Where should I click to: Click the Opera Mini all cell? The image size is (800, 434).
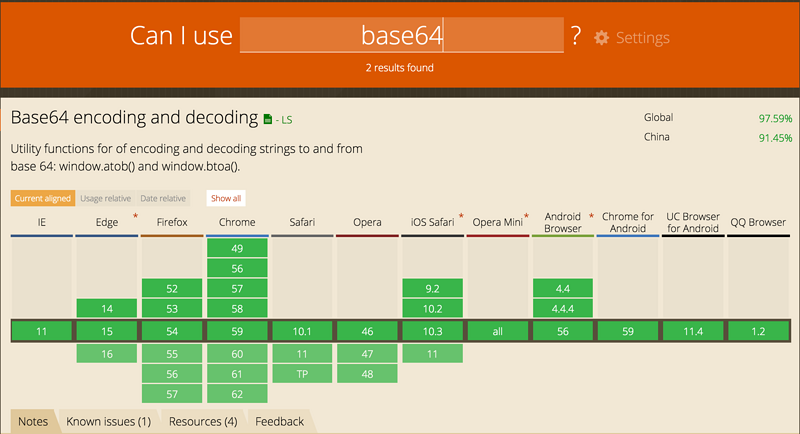tap(497, 331)
